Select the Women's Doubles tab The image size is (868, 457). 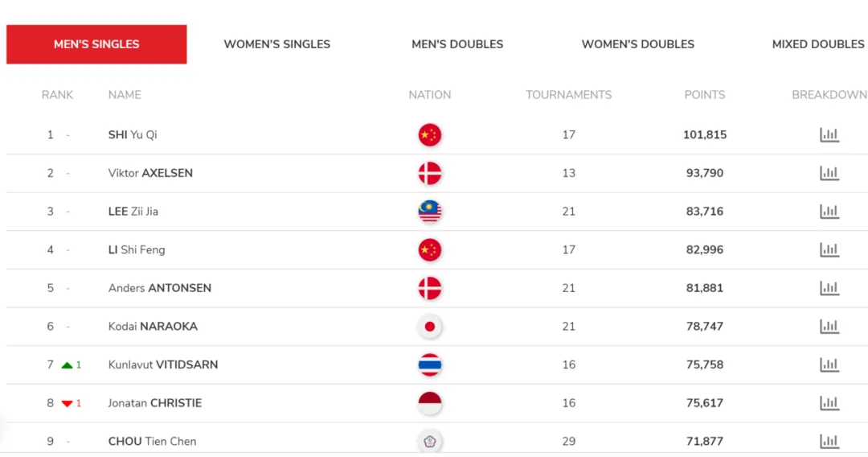(x=637, y=44)
